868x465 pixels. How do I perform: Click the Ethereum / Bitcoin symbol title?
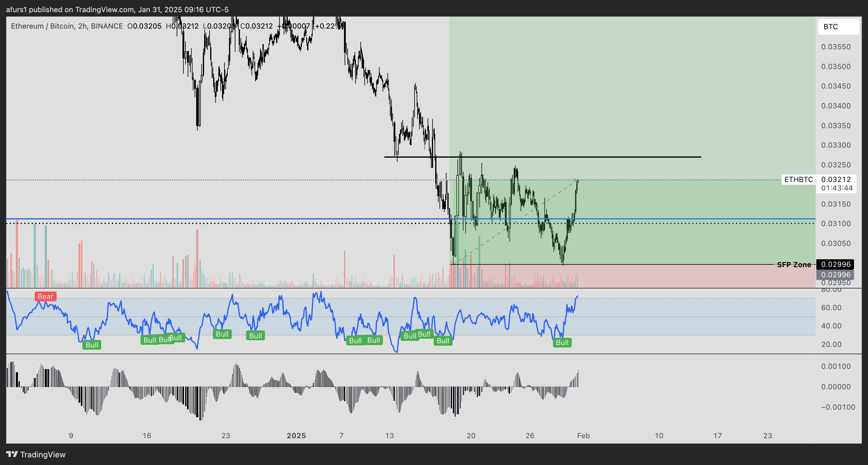[67, 26]
